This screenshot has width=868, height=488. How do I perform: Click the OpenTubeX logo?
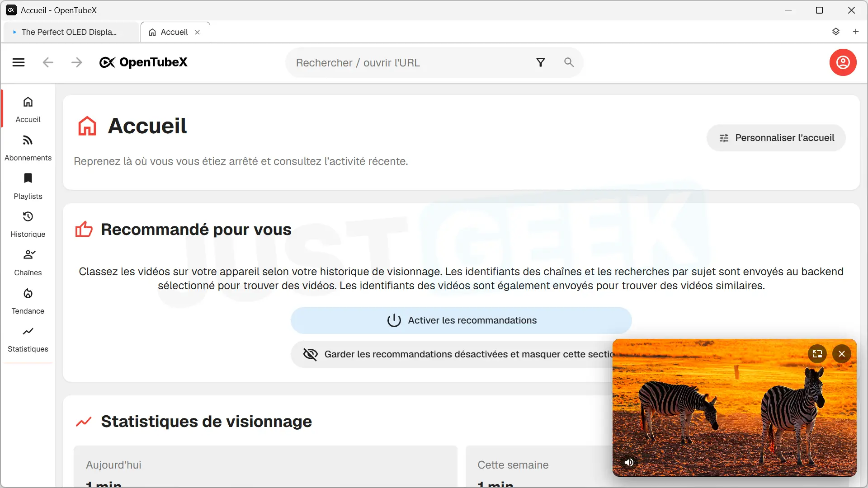tap(143, 62)
